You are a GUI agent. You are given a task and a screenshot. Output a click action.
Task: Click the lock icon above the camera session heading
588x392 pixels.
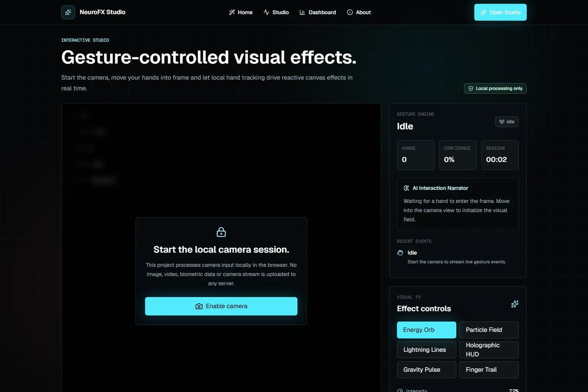click(x=221, y=232)
